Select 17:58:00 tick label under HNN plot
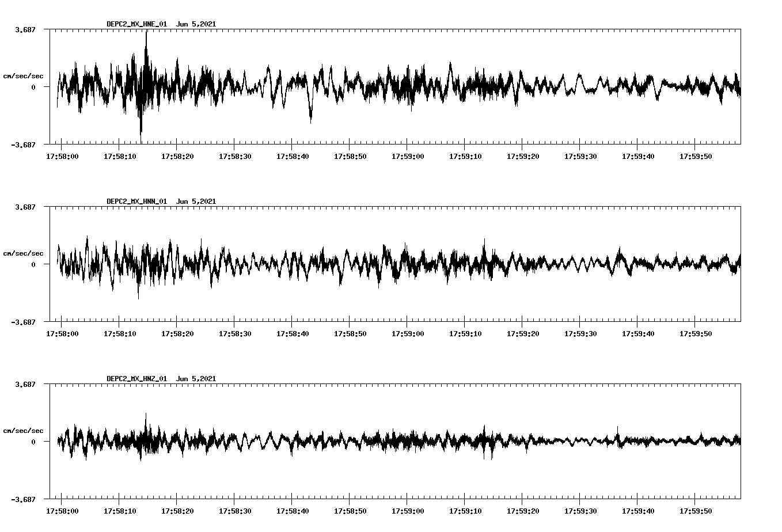The width and height of the screenshot is (782, 532). pyautogui.click(x=62, y=333)
